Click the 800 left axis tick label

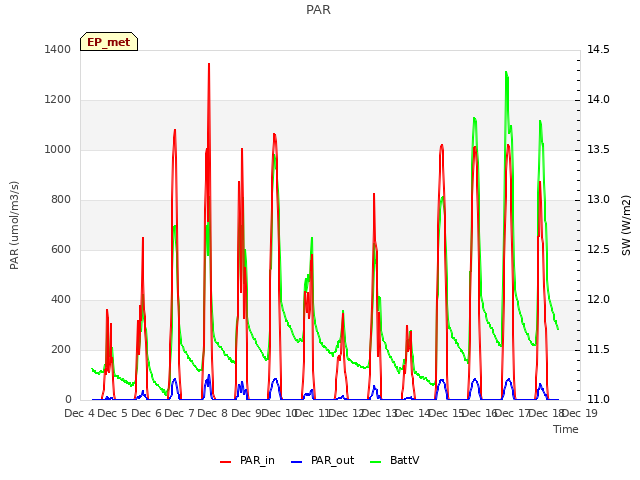(61, 199)
